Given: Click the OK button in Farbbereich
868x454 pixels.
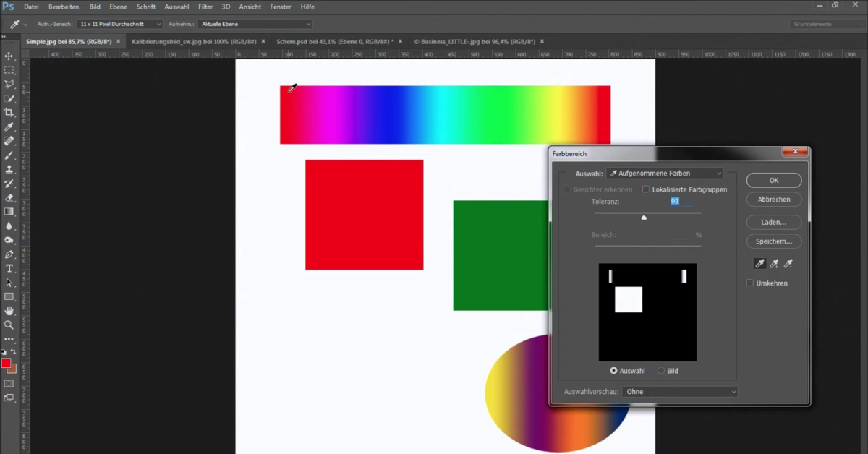Looking at the screenshot, I should 773,179.
